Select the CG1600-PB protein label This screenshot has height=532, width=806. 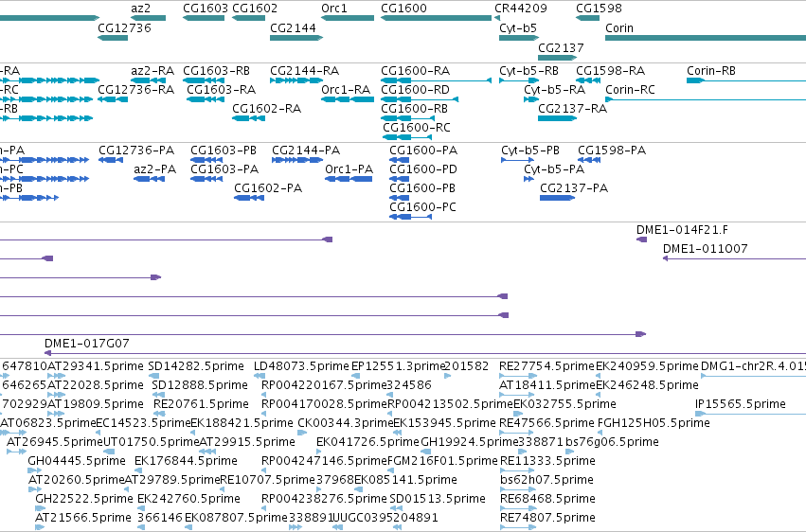coord(422,188)
